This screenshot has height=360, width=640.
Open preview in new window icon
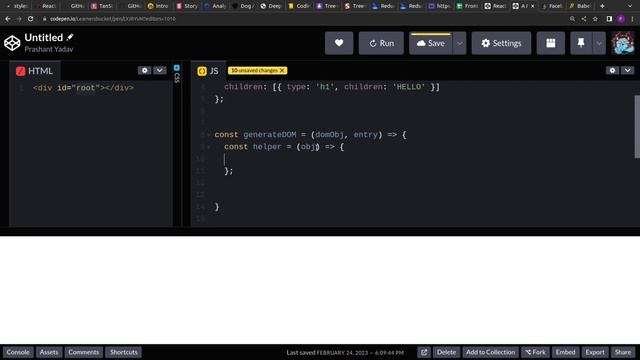click(x=424, y=352)
